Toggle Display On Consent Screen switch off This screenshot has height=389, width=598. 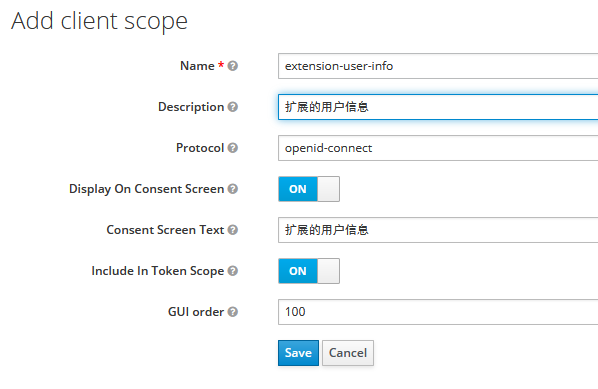point(309,189)
